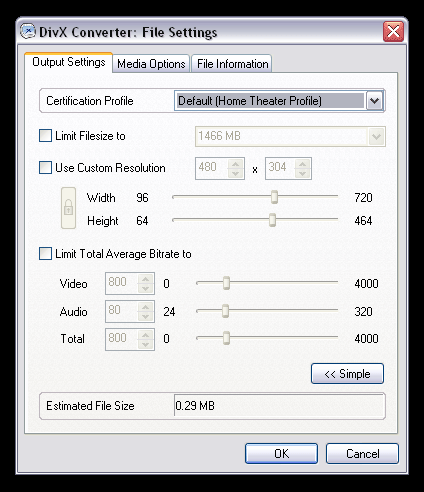Click the Height slider handle
Viewport: 424px width, 492px height.
(272, 220)
